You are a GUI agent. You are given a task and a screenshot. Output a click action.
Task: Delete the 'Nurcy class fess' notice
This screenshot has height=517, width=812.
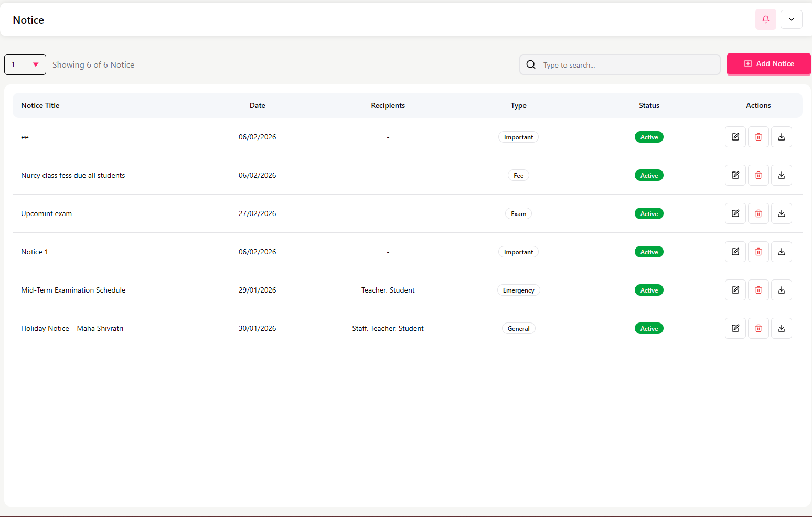point(758,175)
